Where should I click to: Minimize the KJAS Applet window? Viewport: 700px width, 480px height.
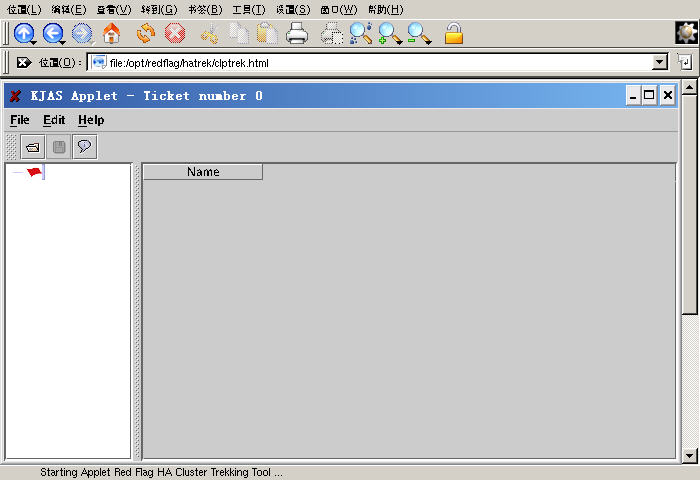pyautogui.click(x=633, y=95)
